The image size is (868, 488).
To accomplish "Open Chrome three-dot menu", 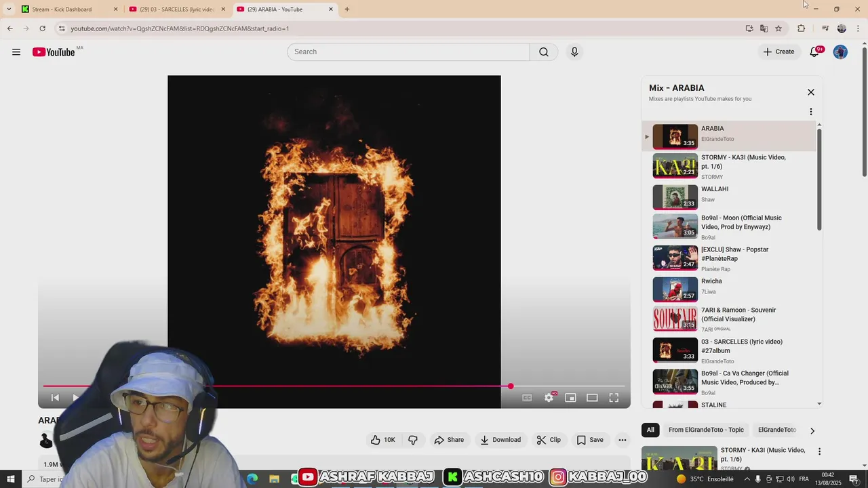I will [859, 28].
